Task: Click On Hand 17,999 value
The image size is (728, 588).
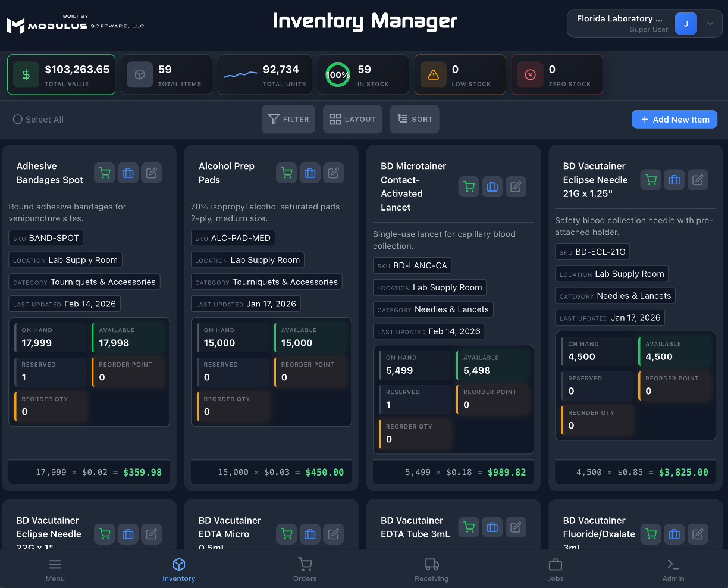Action: [37, 343]
